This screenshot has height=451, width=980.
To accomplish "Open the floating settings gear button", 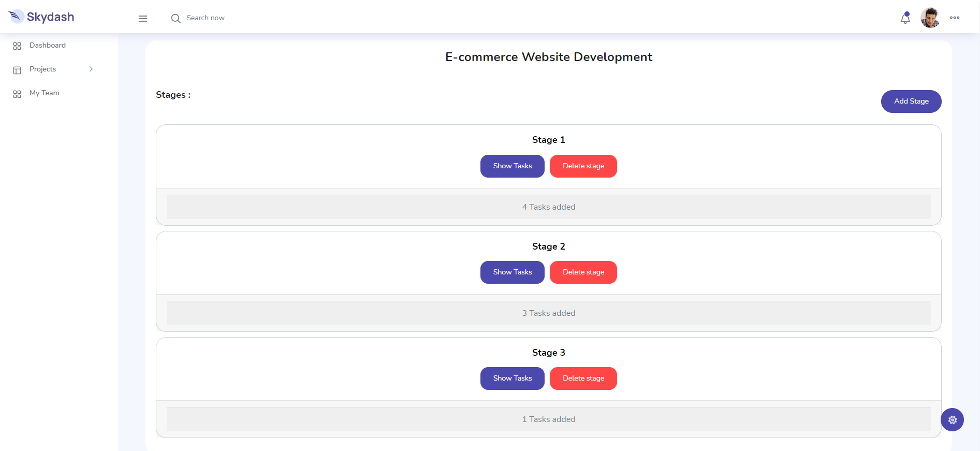I will pyautogui.click(x=952, y=420).
